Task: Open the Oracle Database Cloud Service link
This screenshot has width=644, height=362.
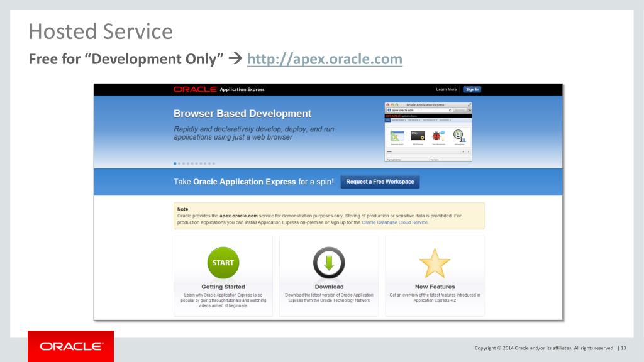Action: [395, 222]
